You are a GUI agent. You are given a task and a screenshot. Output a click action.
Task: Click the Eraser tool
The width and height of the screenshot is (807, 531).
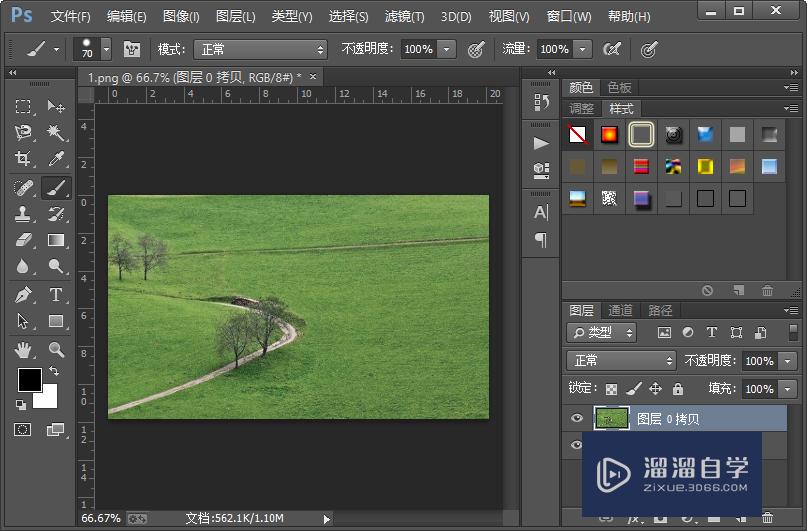[x=23, y=240]
